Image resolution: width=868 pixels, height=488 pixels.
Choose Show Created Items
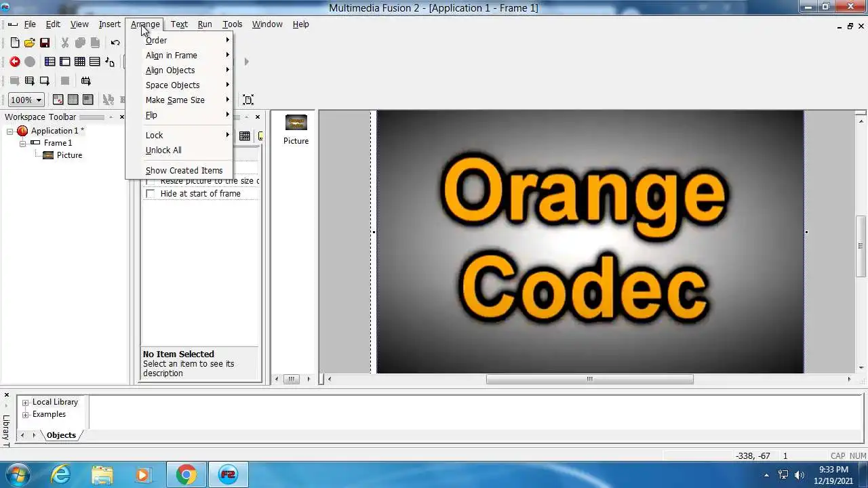[179, 170]
